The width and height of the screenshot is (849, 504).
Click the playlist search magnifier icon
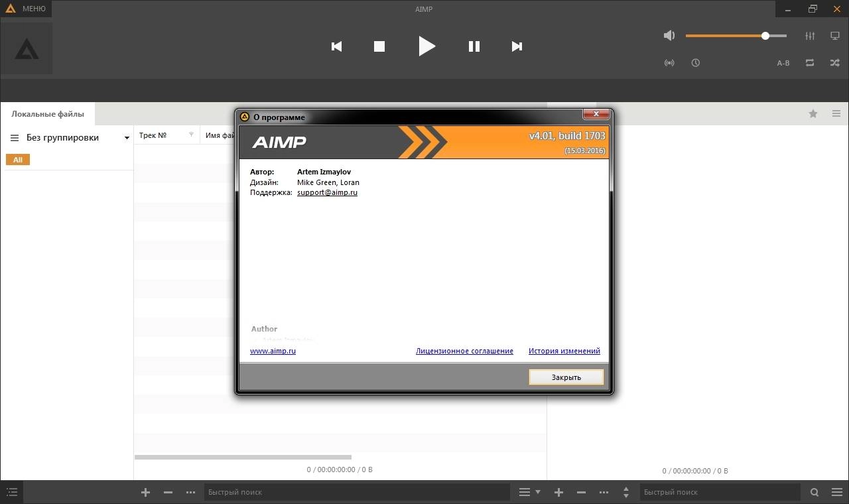tap(815, 492)
